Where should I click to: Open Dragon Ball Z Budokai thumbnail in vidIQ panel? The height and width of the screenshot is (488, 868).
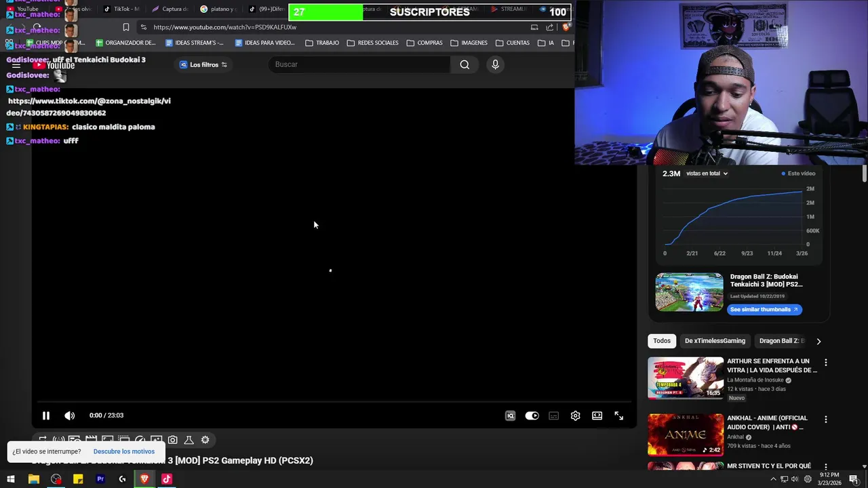pos(689,292)
